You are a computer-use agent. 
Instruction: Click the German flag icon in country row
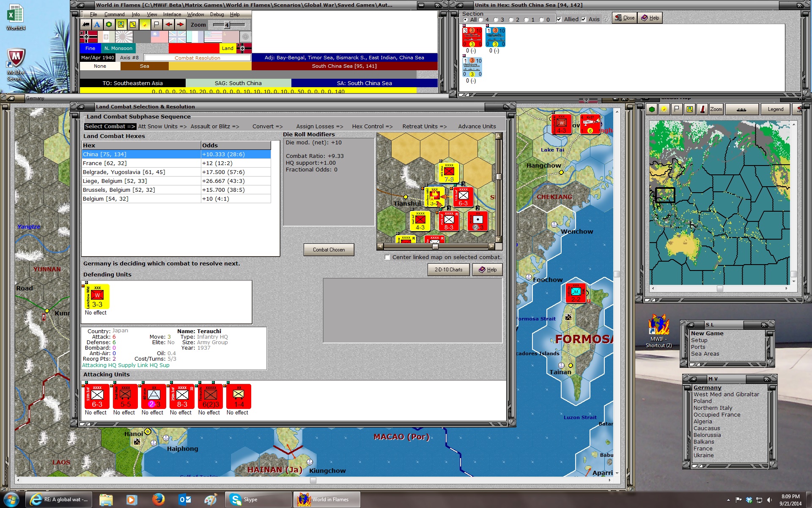88,37
